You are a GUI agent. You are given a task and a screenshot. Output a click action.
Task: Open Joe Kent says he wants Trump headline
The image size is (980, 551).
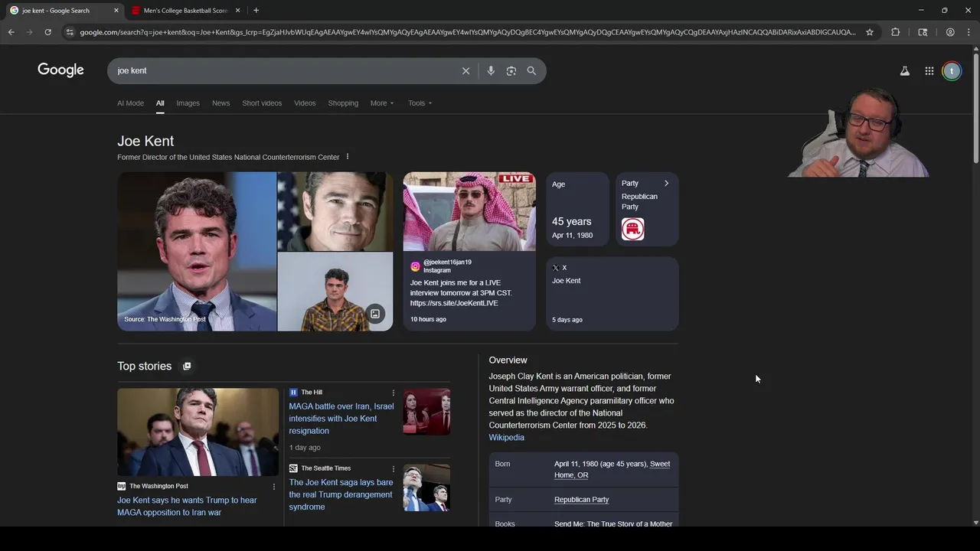click(187, 507)
